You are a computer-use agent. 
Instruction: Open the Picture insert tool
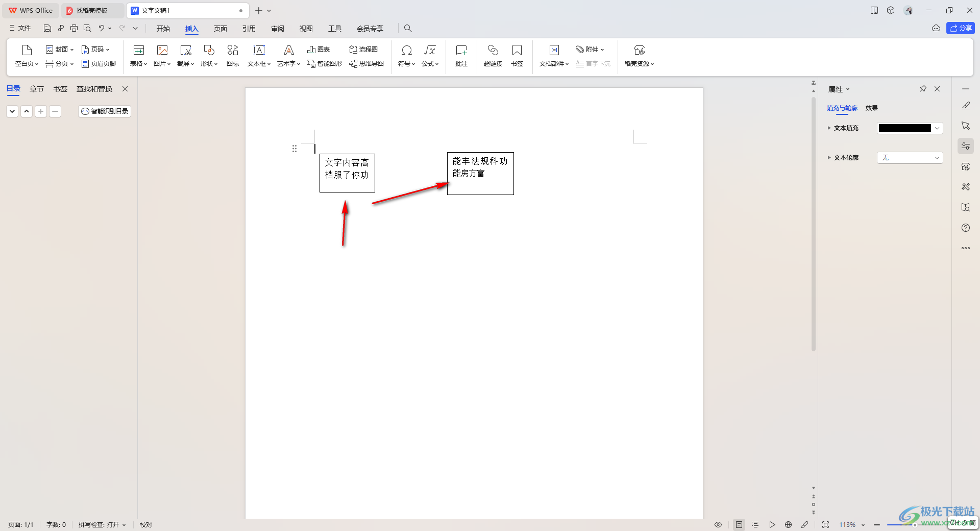click(162, 56)
